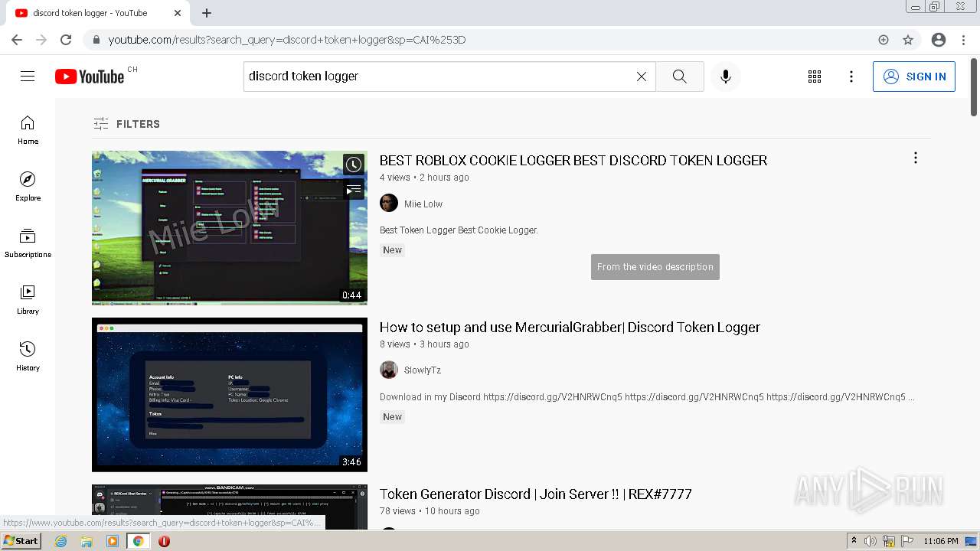This screenshot has width=980, height=551.
Task: Add Roblox logger video to queue
Action: point(353,189)
